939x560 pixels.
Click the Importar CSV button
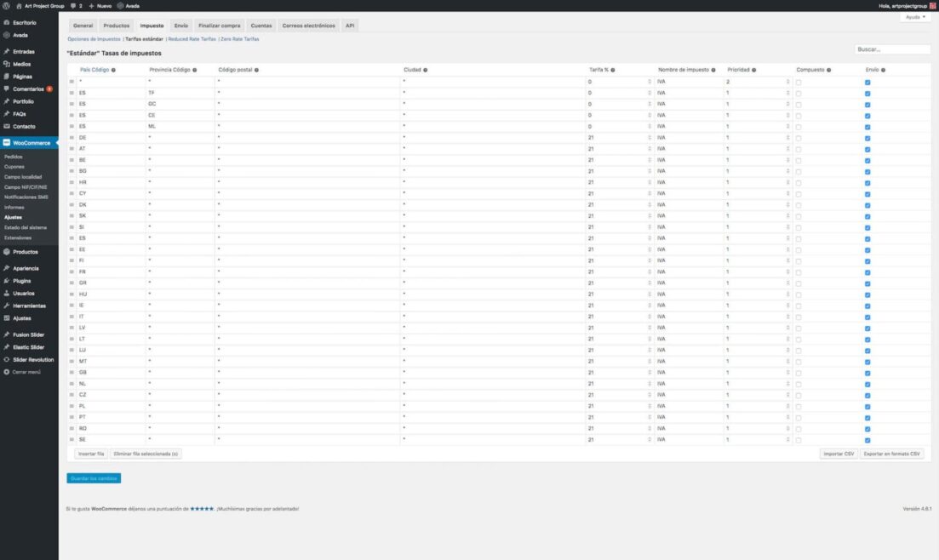(x=839, y=454)
